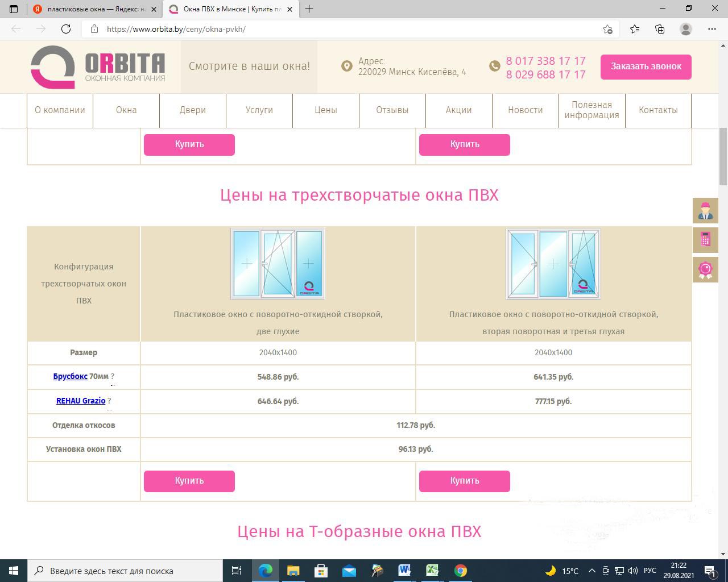Switch to the Yandex search tab
This screenshot has width=728, height=582.
pos(91,9)
